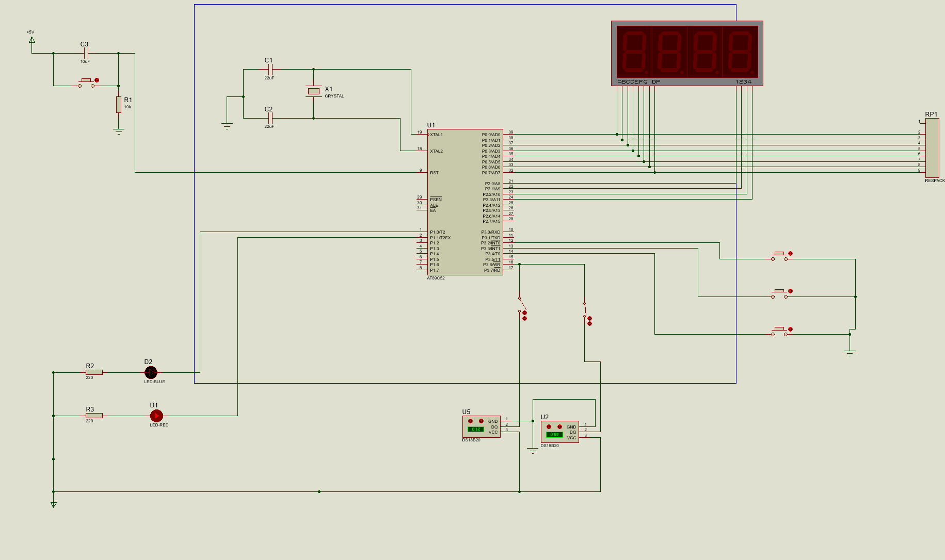Click the P3.6/WR pin label on U1
Image resolution: width=945 pixels, height=560 pixels.
click(x=491, y=265)
